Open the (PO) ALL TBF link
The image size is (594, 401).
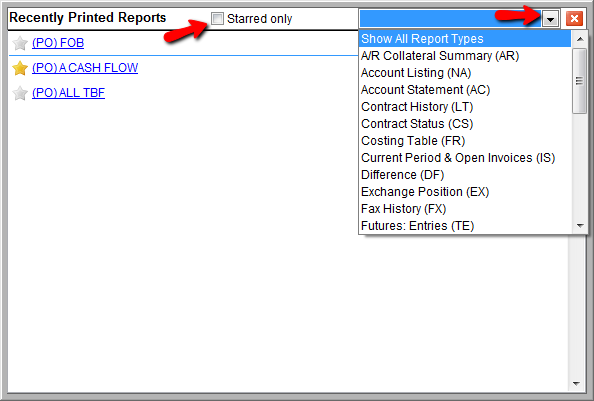point(68,93)
